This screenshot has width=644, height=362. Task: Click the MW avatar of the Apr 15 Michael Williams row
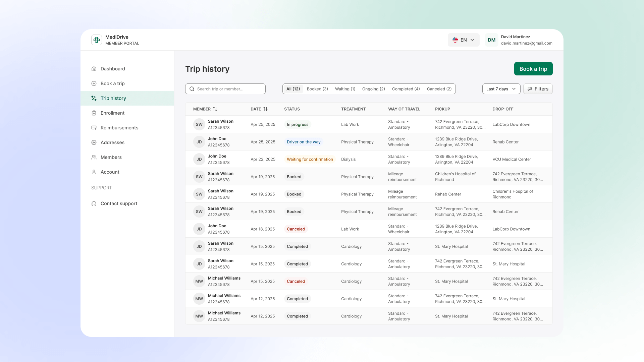tap(199, 281)
